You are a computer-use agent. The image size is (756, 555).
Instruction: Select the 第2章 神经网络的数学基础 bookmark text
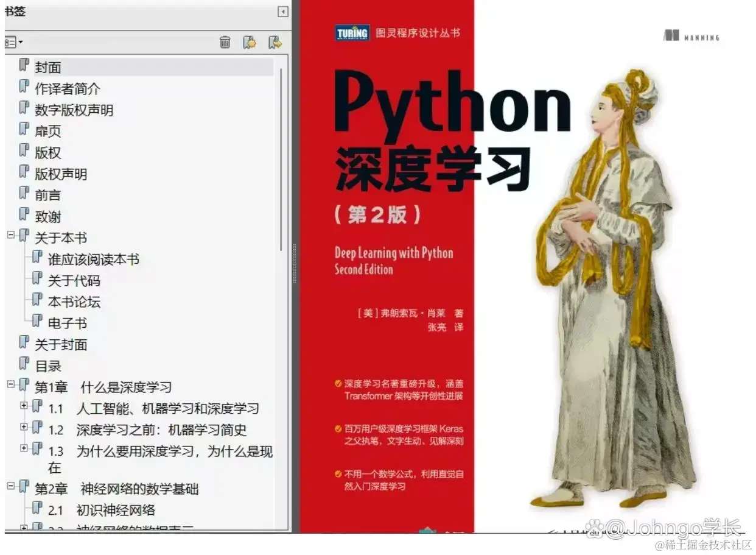click(x=116, y=489)
